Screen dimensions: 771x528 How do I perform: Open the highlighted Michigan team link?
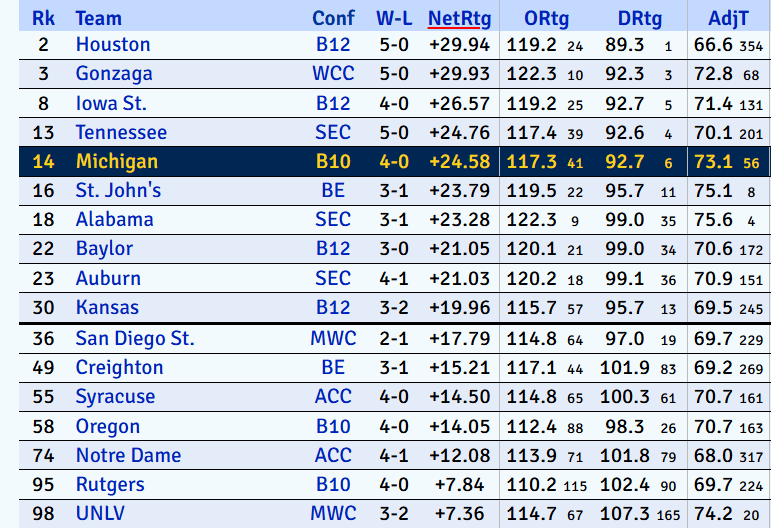(116, 162)
